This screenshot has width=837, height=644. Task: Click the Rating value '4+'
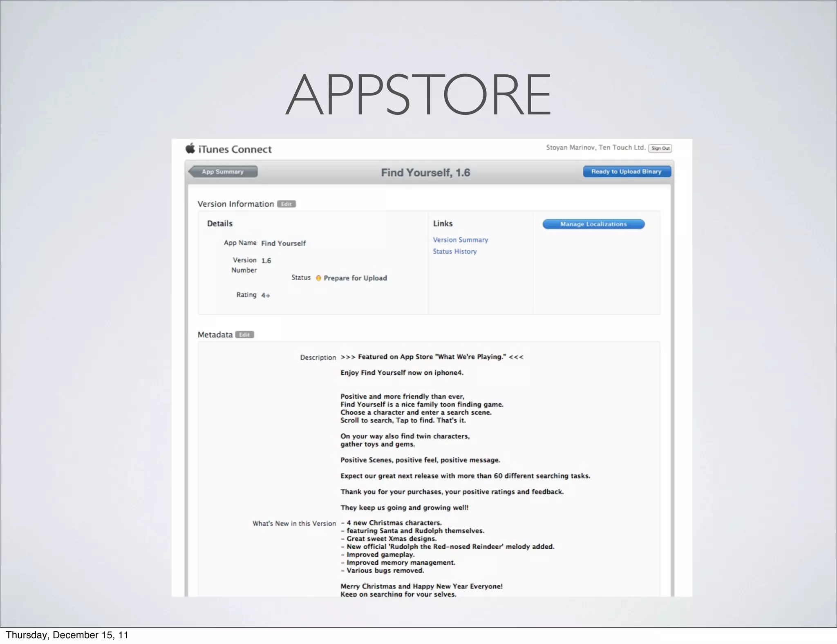[266, 295]
